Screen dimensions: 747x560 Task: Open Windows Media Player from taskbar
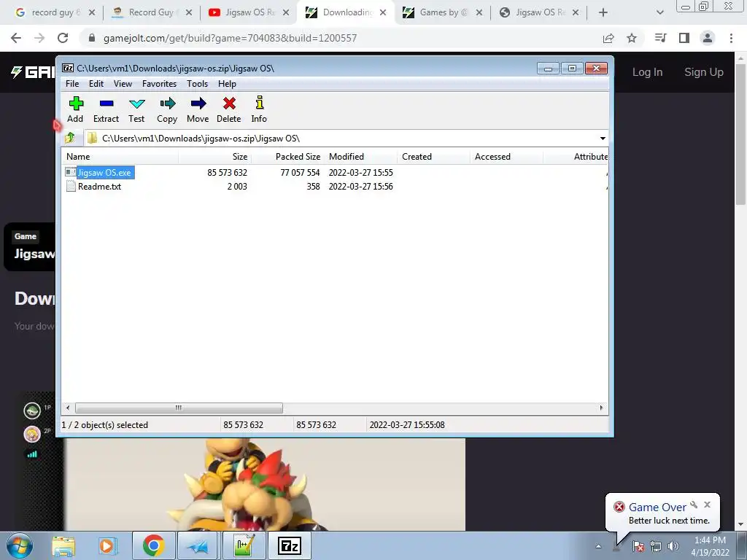point(108,545)
